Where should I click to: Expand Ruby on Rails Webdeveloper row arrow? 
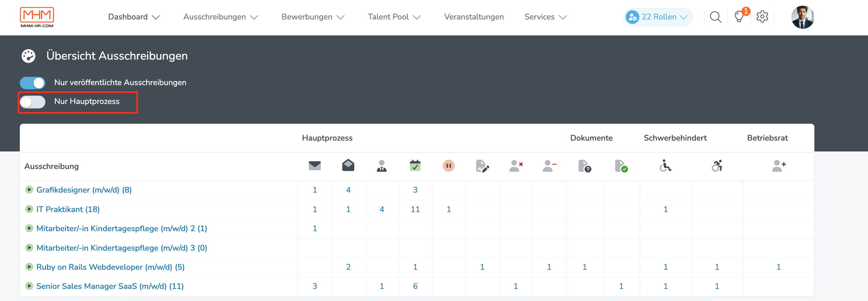29,267
